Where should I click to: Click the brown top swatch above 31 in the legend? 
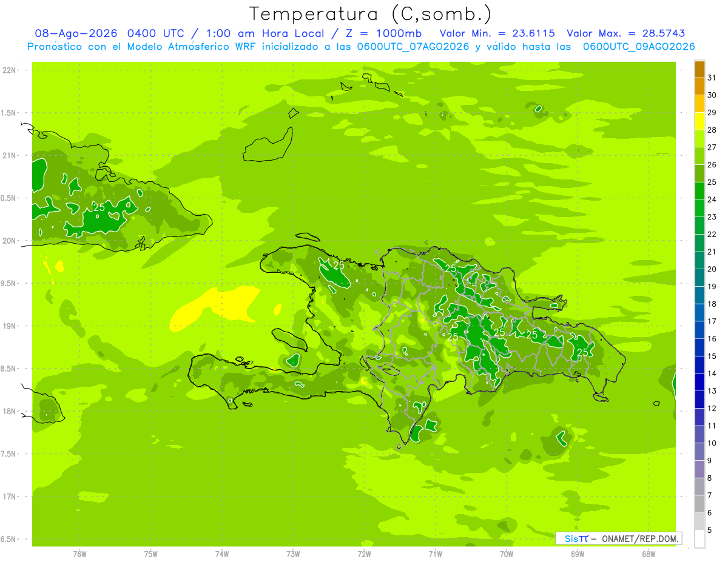[699, 69]
